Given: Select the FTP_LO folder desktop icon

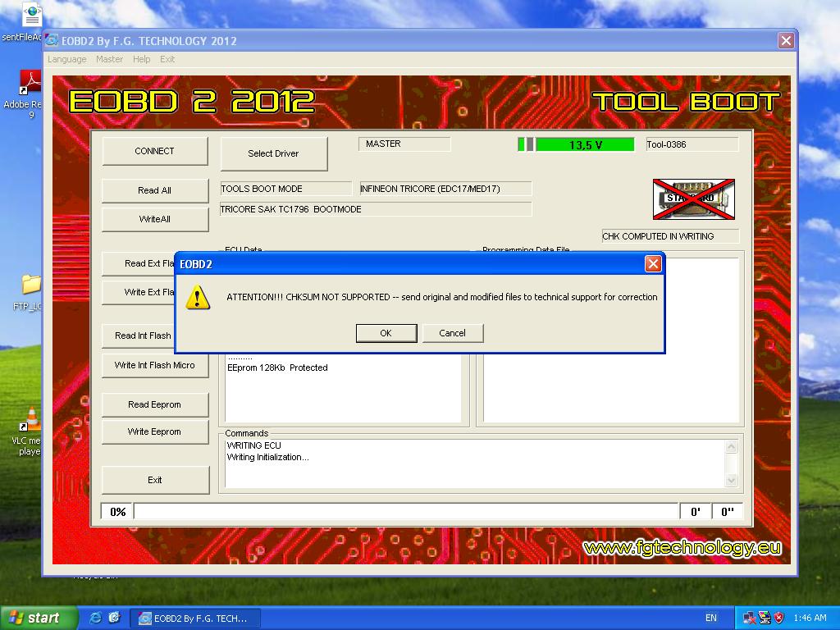Looking at the screenshot, I should tap(28, 293).
